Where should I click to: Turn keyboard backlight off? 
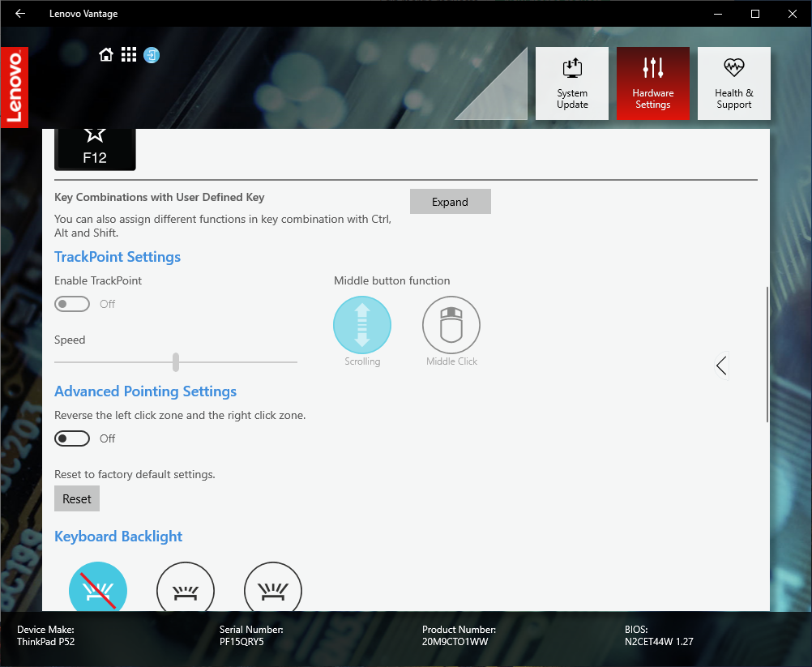(98, 587)
